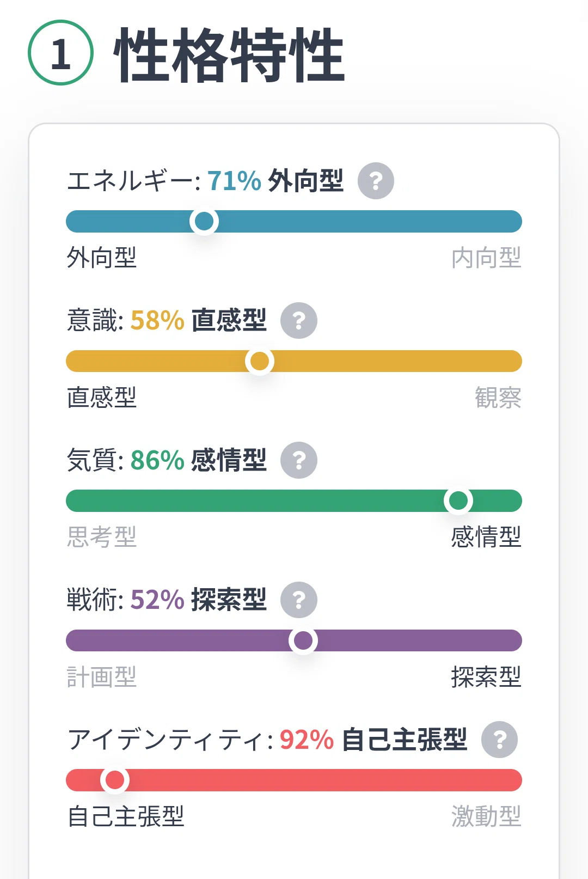Select the 激動型 label below red bar

tap(486, 816)
